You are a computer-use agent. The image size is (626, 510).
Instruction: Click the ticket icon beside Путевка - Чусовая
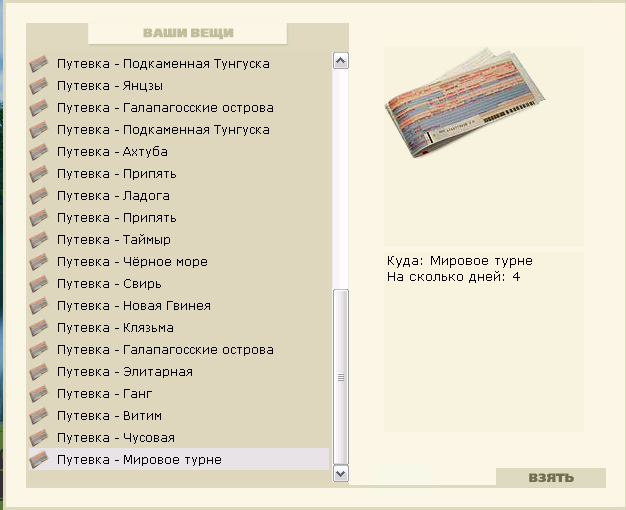(x=39, y=438)
